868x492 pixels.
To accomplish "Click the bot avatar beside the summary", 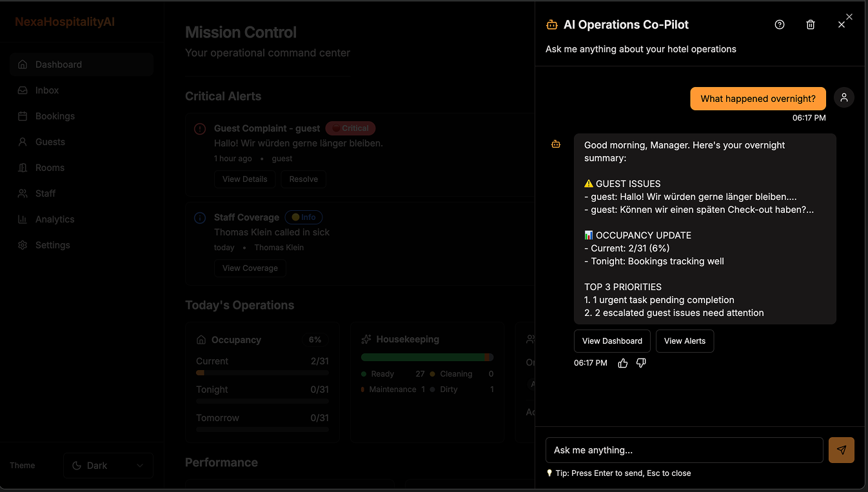I will tap(556, 144).
